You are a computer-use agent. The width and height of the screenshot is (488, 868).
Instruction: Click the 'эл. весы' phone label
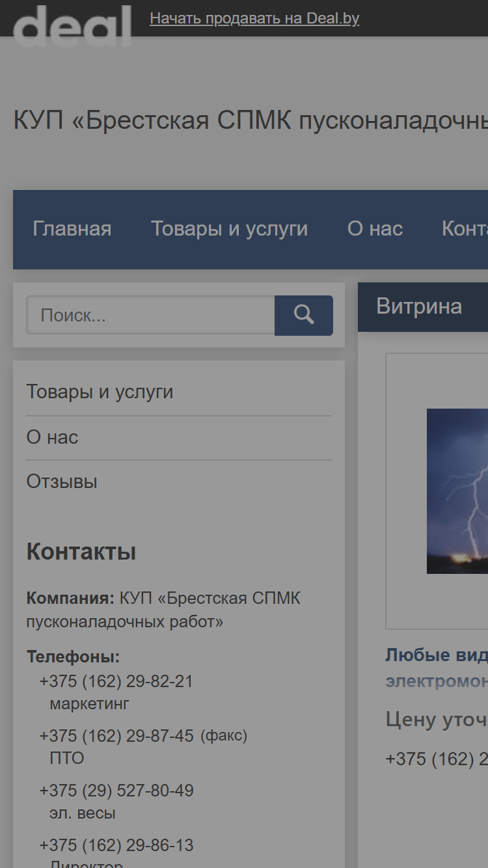click(83, 813)
